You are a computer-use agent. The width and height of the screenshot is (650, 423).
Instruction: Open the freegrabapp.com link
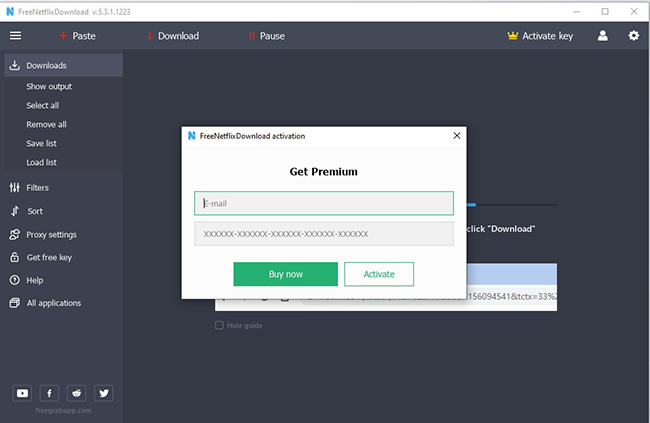coord(63,411)
